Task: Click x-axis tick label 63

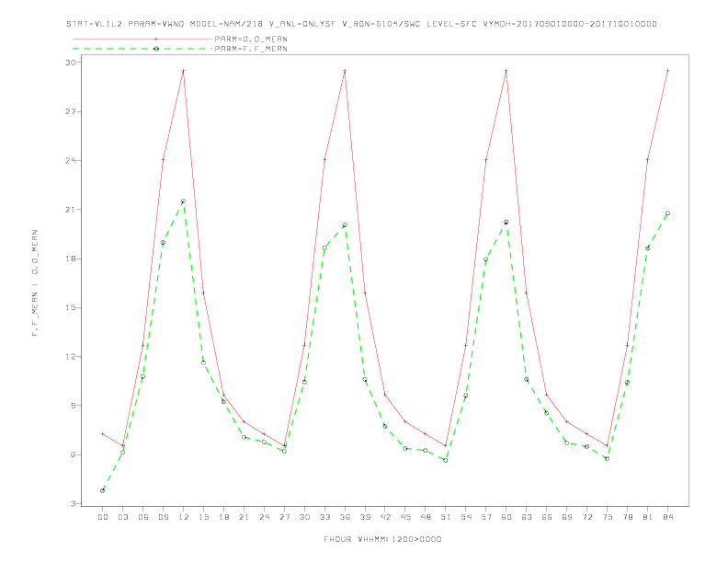Action: tap(527, 517)
